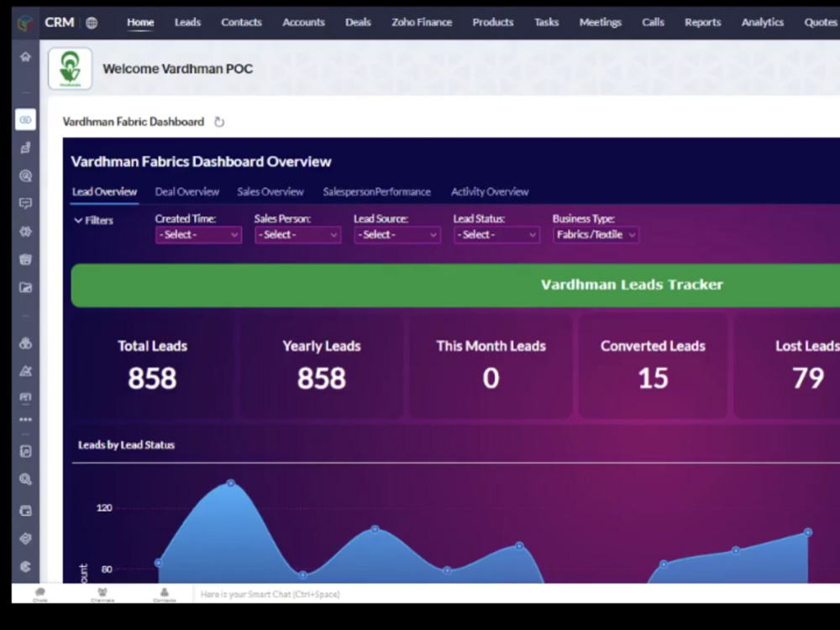Click the puzzle-piece sidebar icon
Screen dimensions: 840x630
(x=25, y=232)
